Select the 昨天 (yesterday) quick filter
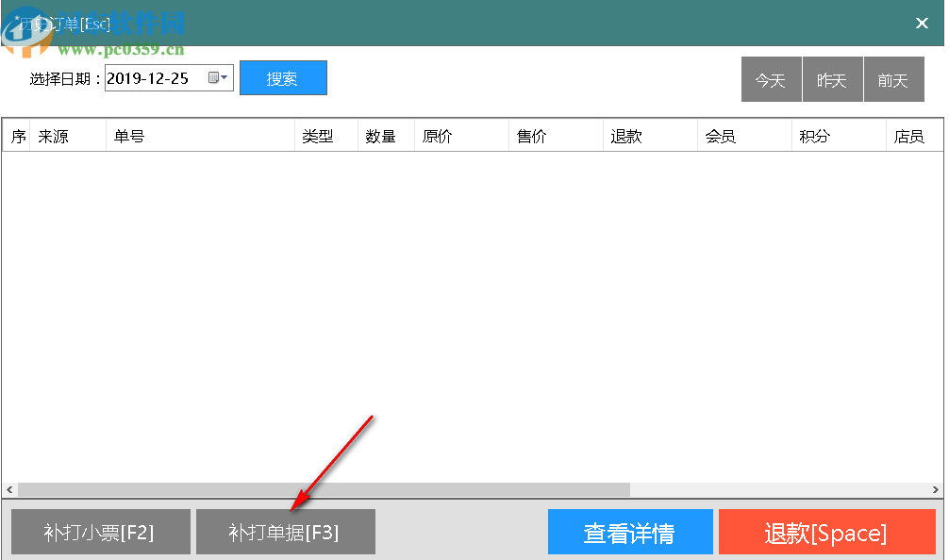The image size is (949, 560). pyautogui.click(x=832, y=79)
